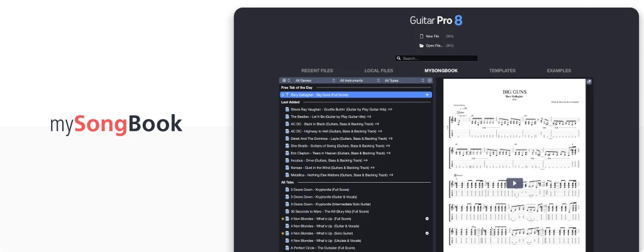Image resolution: width=644 pixels, height=252 pixels.
Task: Click the backing track icon after Tears in Heaven
Action: [388, 153]
